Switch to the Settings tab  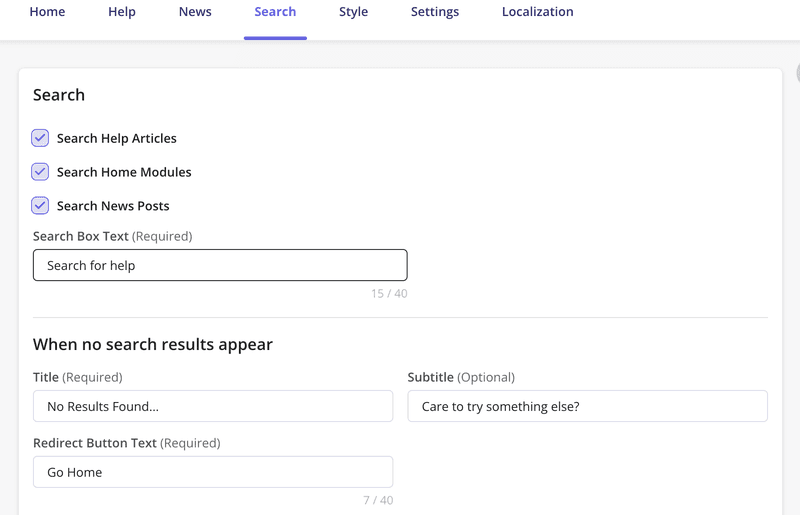tap(434, 12)
